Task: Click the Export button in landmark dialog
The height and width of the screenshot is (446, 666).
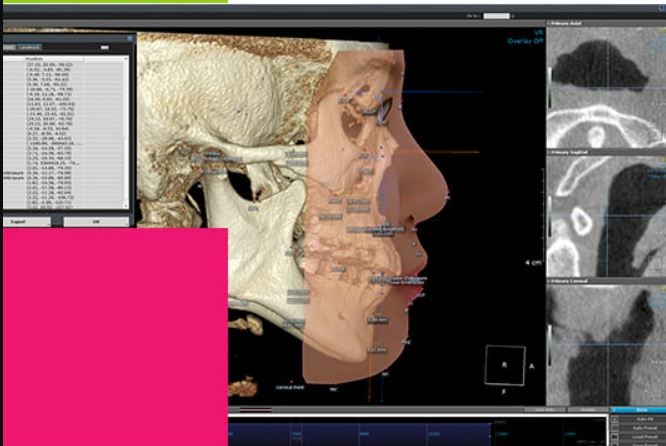Action: 18,221
